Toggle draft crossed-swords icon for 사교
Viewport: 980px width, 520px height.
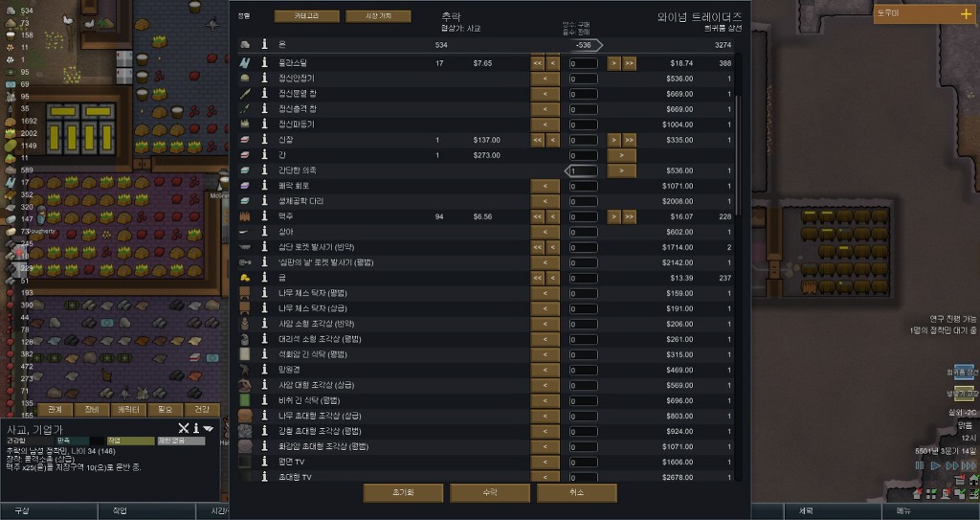pyautogui.click(x=183, y=428)
